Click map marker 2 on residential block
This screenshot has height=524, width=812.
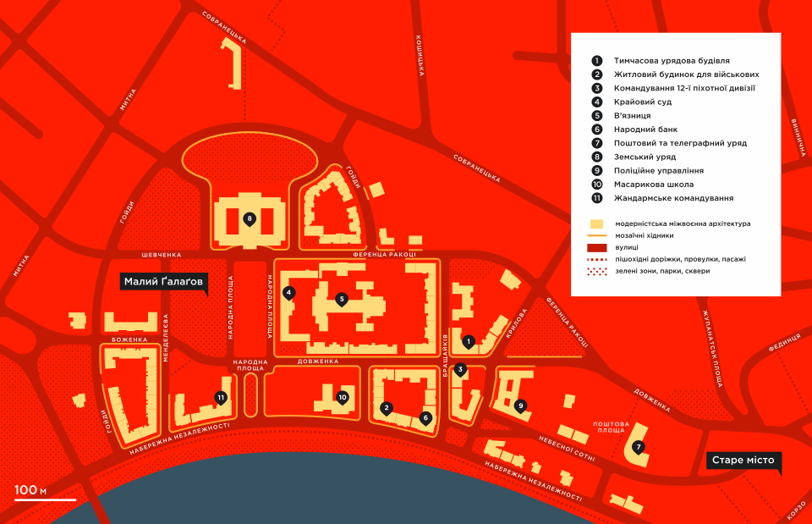tap(387, 407)
